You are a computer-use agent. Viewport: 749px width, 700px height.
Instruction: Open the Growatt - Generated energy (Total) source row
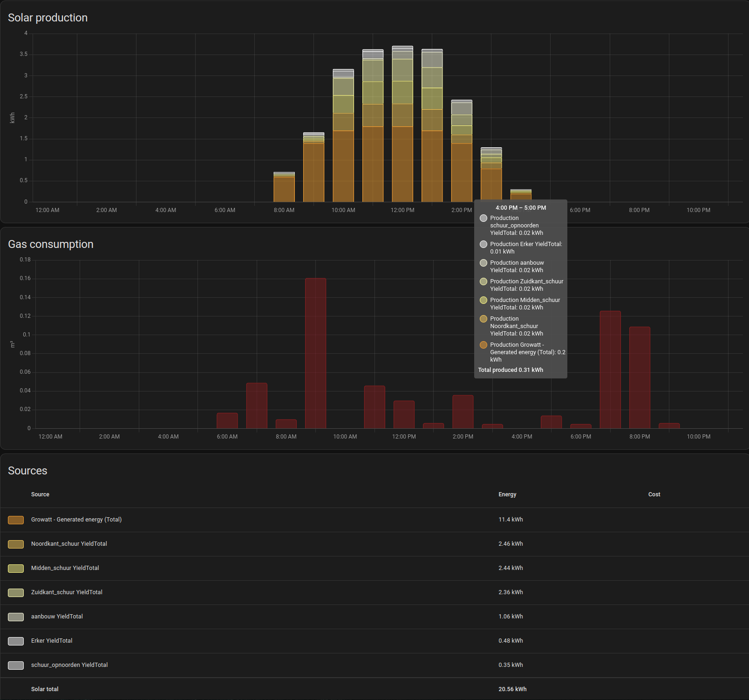[x=76, y=520]
